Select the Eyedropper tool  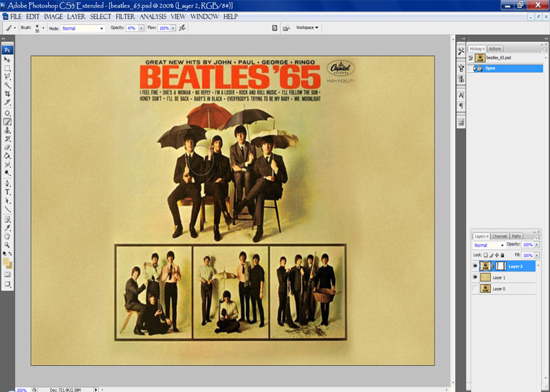8,227
